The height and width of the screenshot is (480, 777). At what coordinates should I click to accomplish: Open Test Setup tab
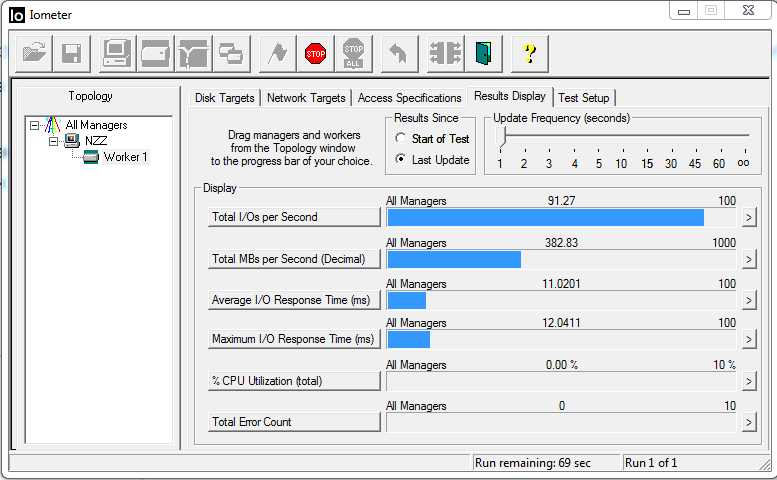click(584, 98)
